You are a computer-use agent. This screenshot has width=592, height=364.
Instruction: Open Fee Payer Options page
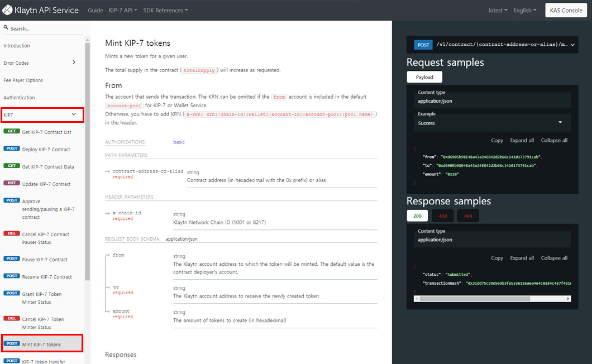pos(23,80)
